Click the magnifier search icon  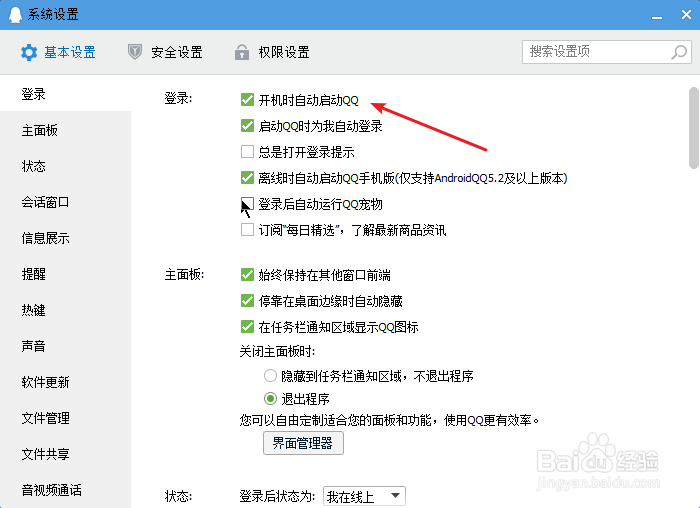(x=679, y=52)
